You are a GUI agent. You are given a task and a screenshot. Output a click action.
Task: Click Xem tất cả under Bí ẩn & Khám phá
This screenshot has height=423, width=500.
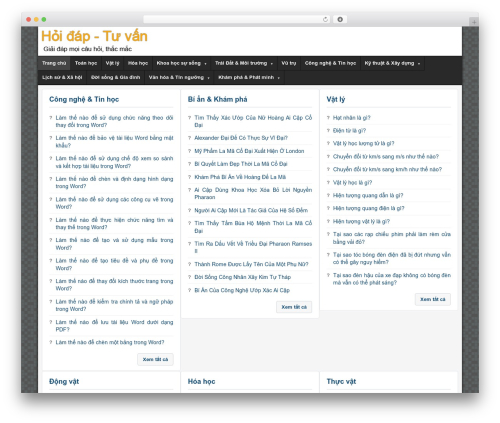tap(294, 307)
